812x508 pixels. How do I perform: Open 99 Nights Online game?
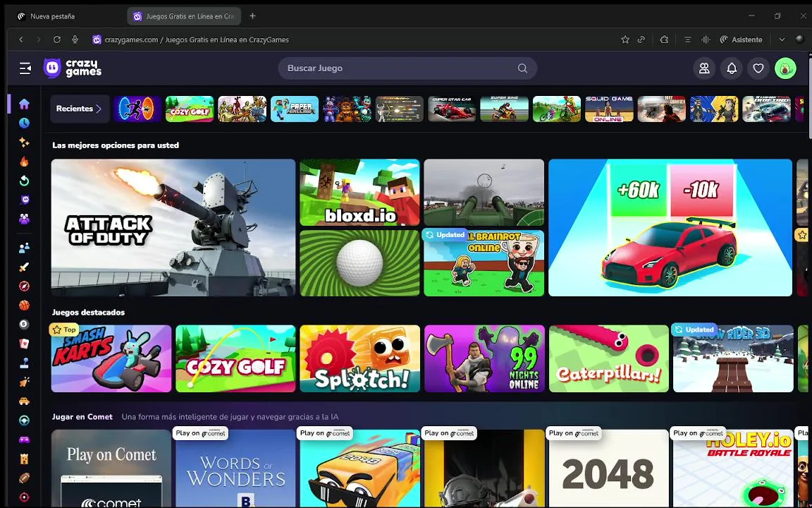tap(484, 358)
